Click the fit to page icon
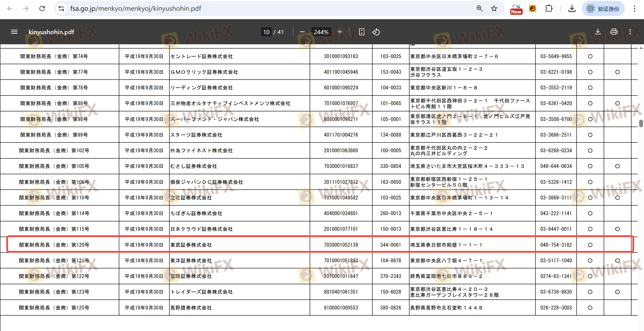This screenshot has height=331, width=644. coord(362,32)
